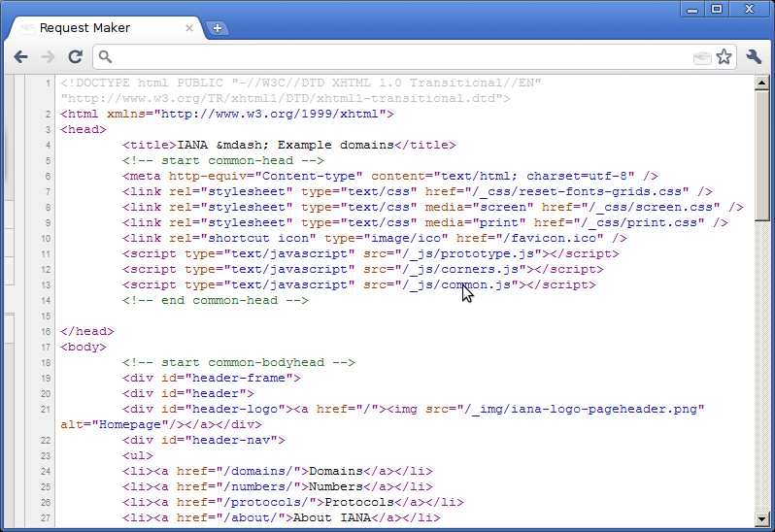
Task: Click the title tag 'IANA — Example domains'
Action: pos(289,145)
